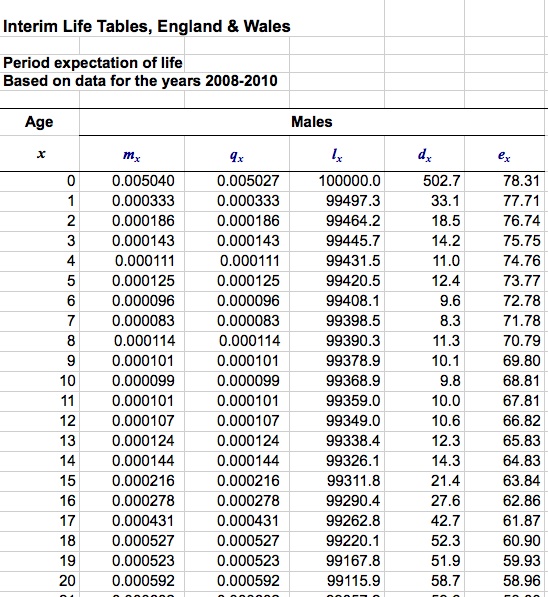Select the italic 'x' age header cell

[41, 154]
